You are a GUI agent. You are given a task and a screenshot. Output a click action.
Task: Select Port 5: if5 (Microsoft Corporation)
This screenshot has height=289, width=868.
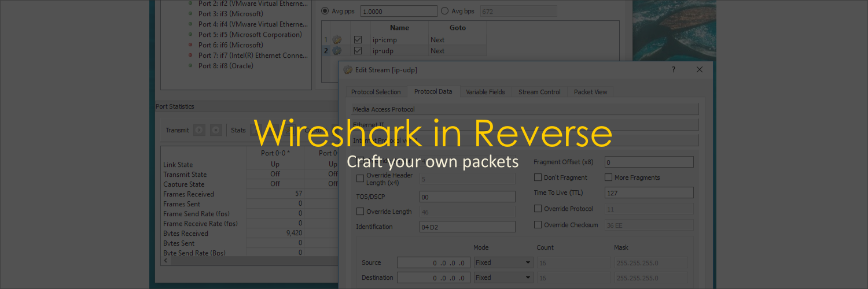(250, 35)
